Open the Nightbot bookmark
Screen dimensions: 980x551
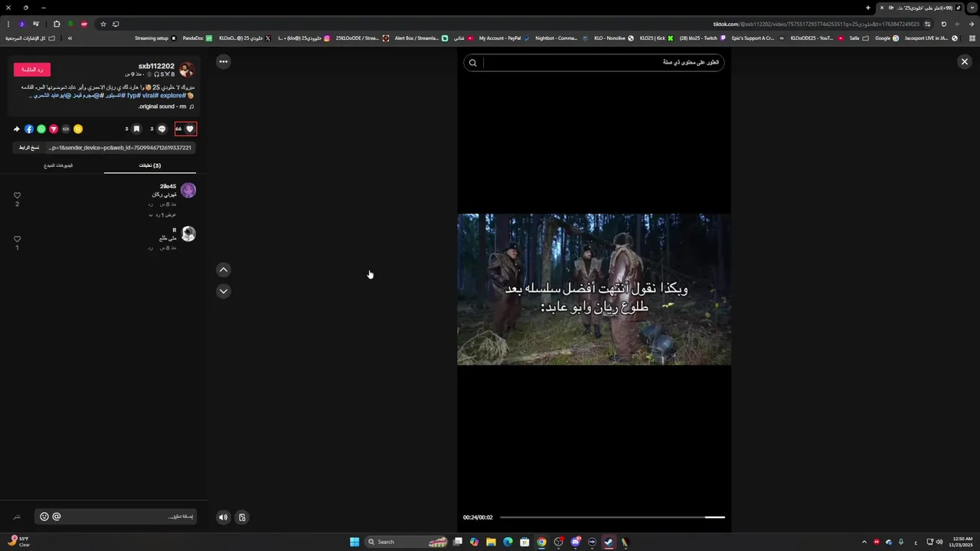(561, 38)
